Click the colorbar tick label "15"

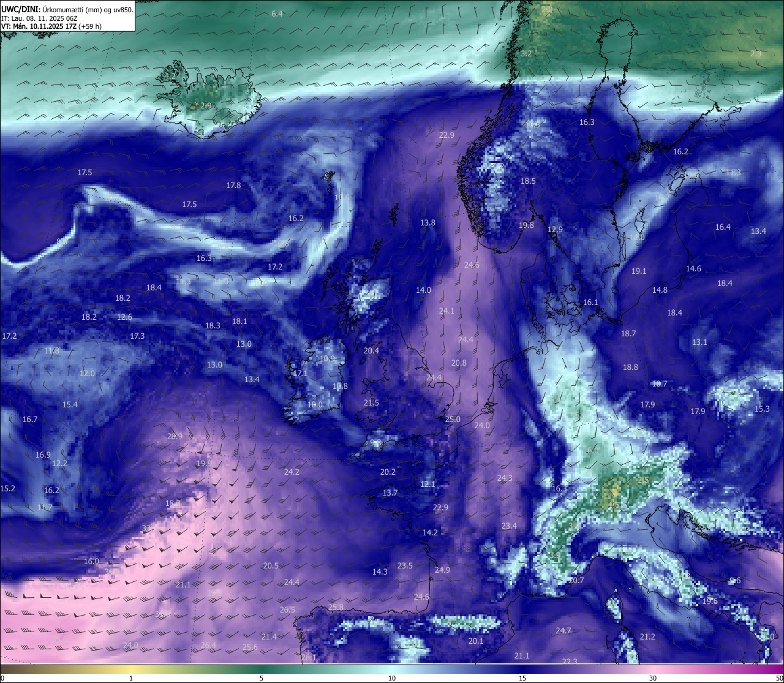coord(522,678)
